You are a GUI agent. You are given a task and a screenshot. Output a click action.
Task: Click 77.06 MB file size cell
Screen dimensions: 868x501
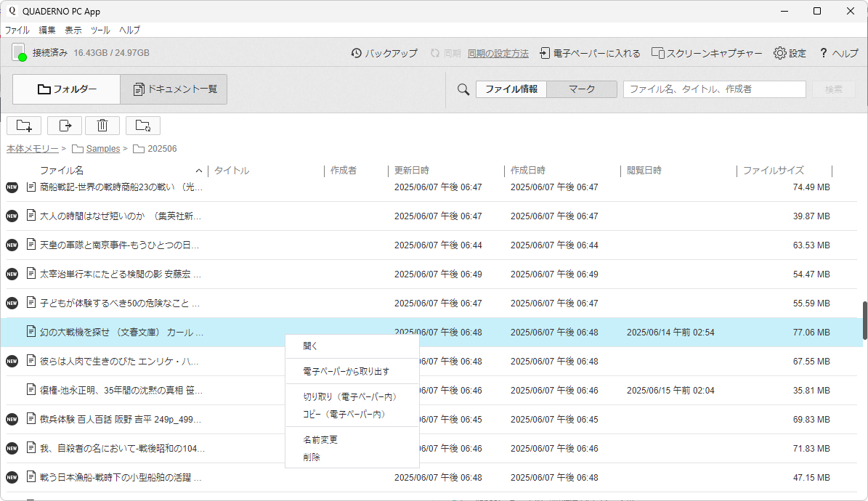tap(811, 332)
